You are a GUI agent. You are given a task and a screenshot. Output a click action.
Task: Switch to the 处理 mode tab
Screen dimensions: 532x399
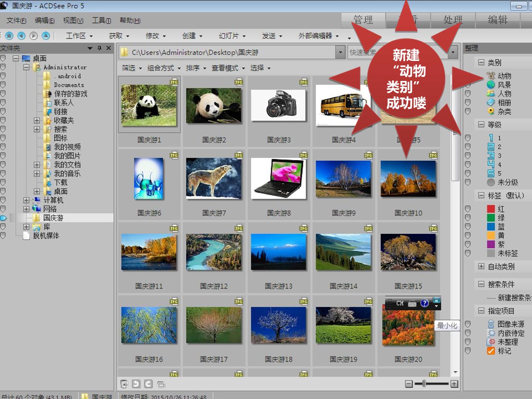[453, 20]
